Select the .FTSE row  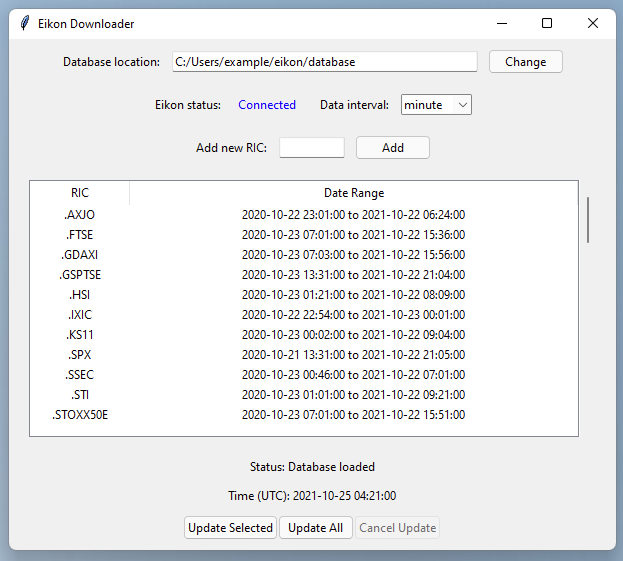click(304, 235)
